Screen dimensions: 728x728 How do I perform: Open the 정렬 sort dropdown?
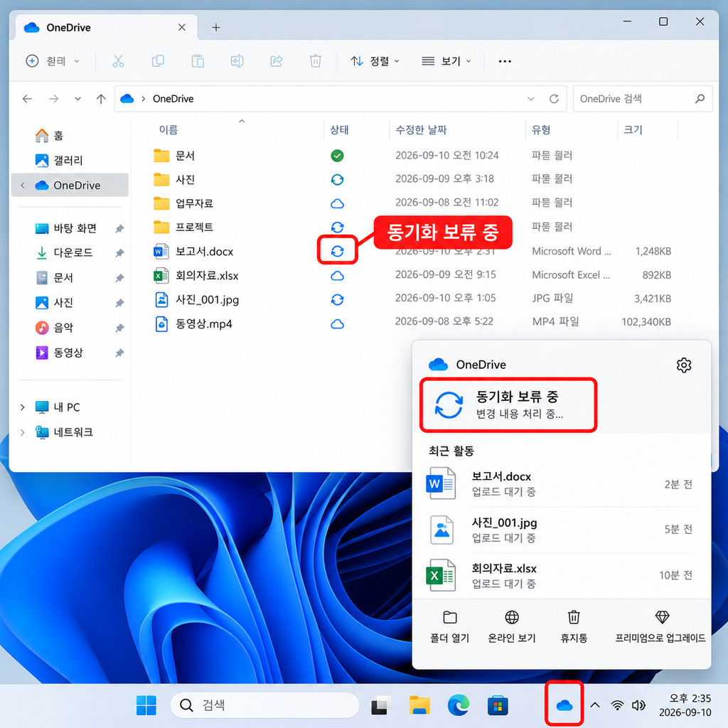tap(375, 61)
